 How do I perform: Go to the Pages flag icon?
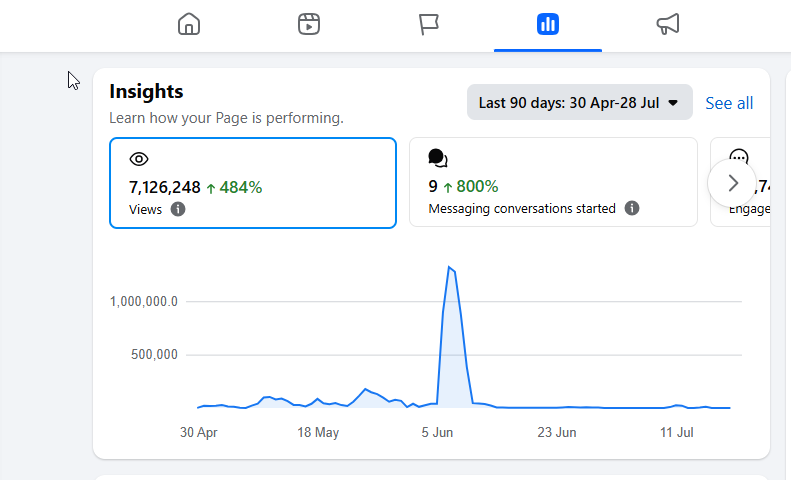[429, 24]
